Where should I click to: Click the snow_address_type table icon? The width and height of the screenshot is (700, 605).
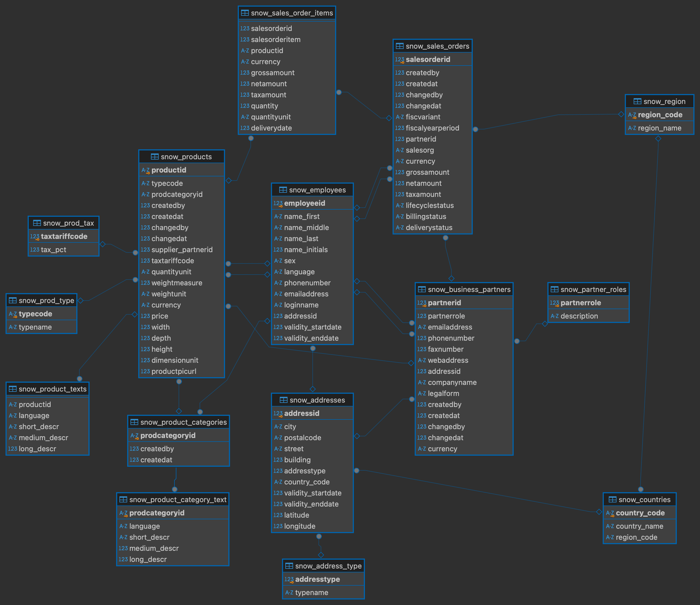(x=289, y=566)
